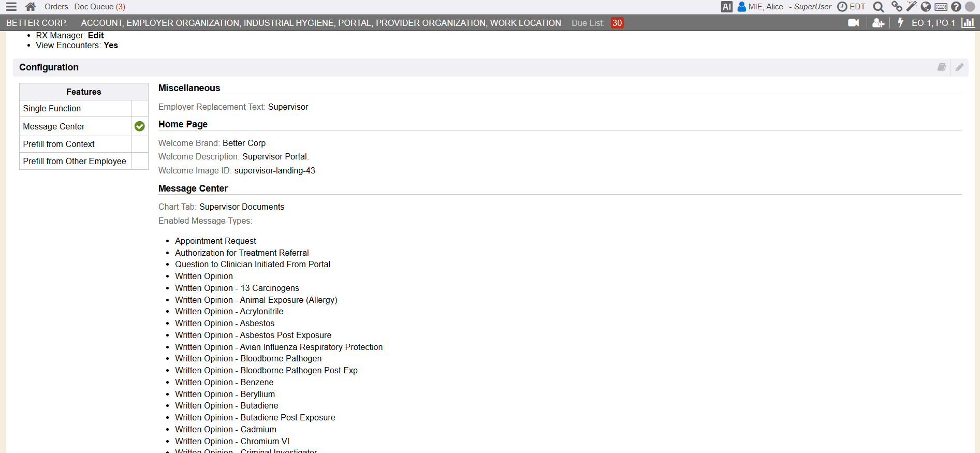Click the AI assistant icon

[x=726, y=7]
